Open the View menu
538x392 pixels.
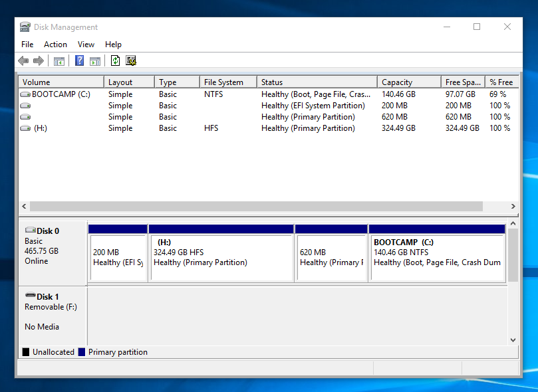[86, 45]
